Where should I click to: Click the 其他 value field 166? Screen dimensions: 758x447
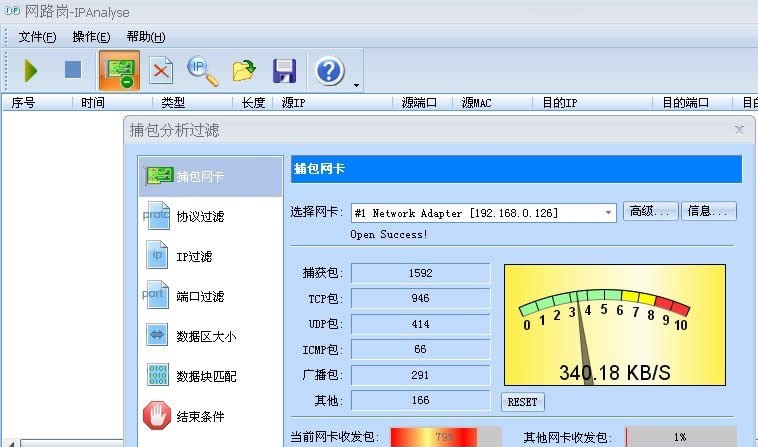coord(421,400)
